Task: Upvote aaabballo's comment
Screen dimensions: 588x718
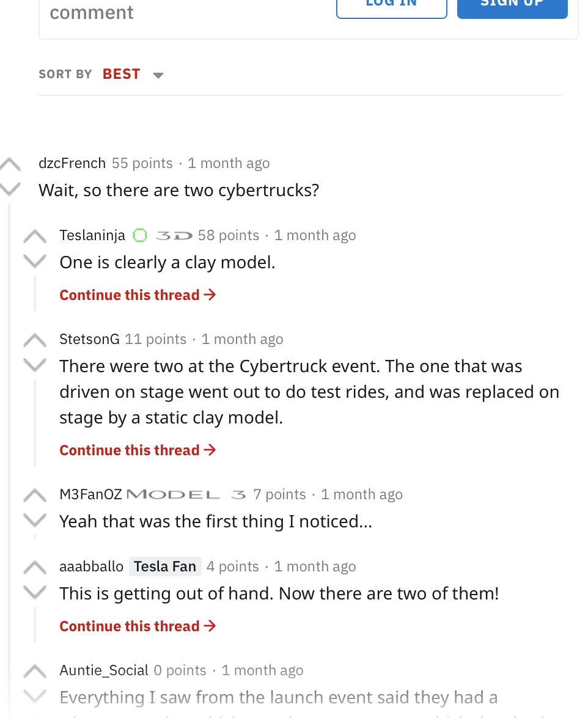Action: [35, 567]
